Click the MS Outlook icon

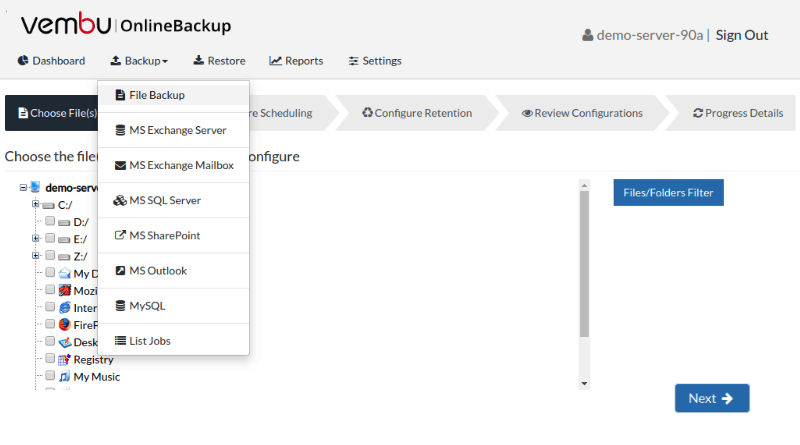(120, 270)
